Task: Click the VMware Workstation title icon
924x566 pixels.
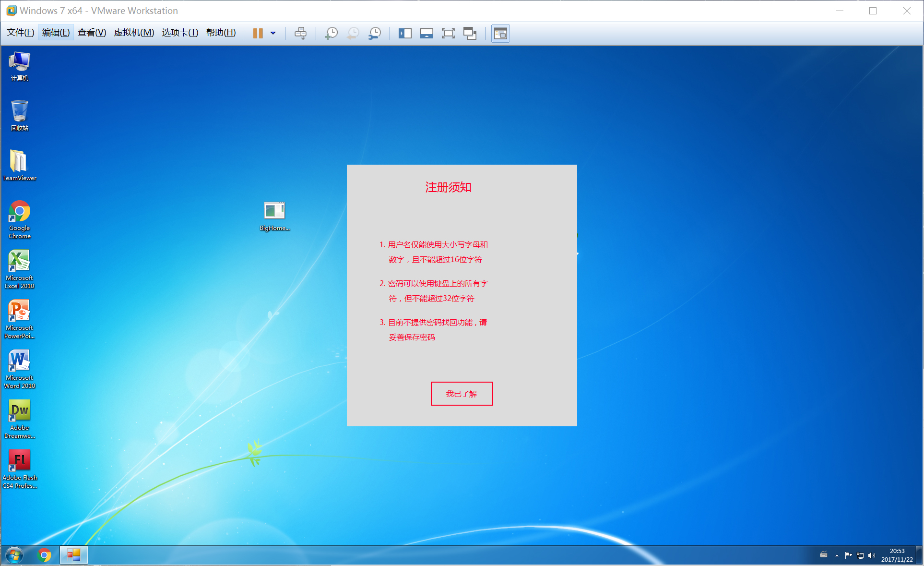Action: (11, 11)
